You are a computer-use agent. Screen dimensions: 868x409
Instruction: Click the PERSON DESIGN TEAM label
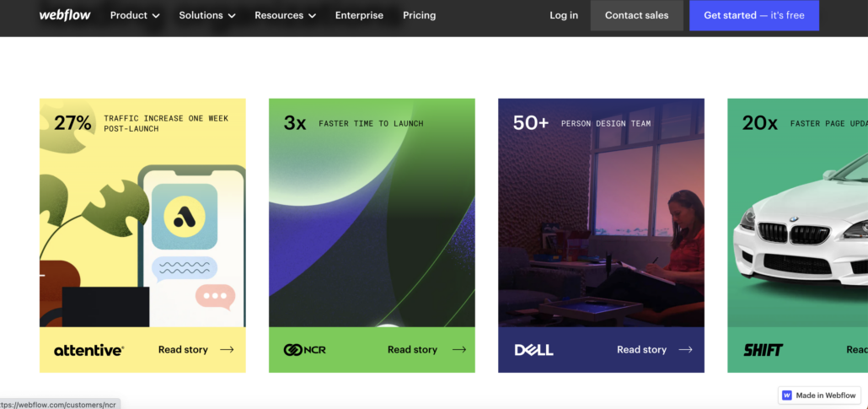coord(606,124)
